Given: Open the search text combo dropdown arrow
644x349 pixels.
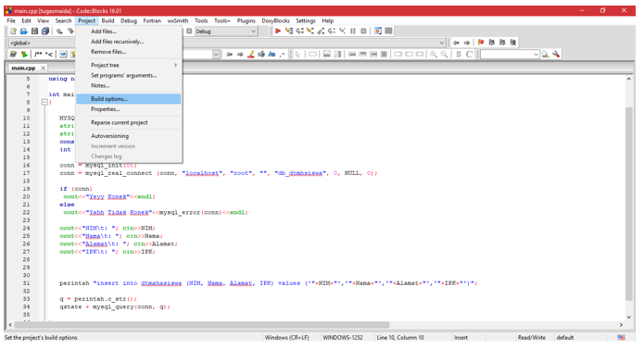Looking at the screenshot, I should click(536, 54).
